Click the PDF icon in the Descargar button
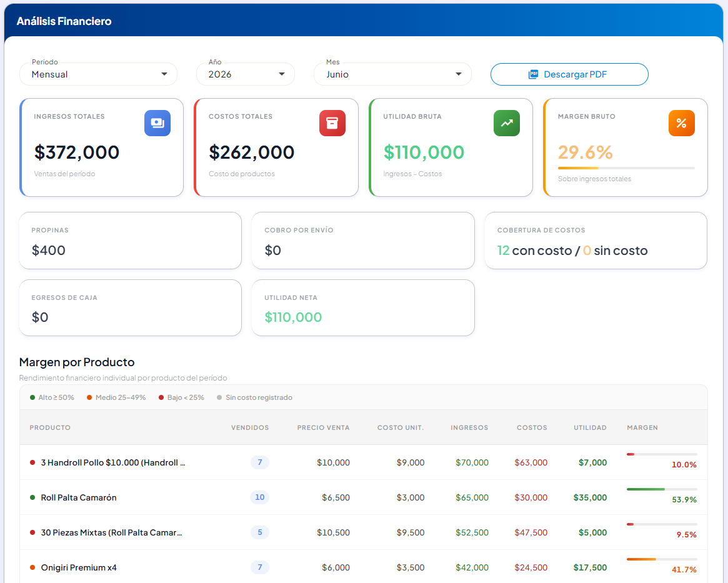 coord(534,74)
